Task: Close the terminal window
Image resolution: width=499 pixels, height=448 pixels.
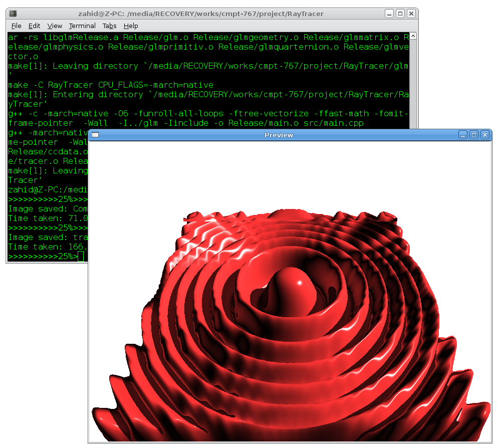Action: (x=411, y=14)
